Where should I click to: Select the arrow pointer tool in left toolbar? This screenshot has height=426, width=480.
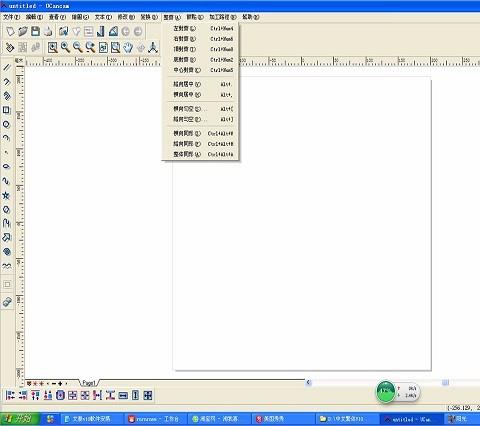click(7, 238)
